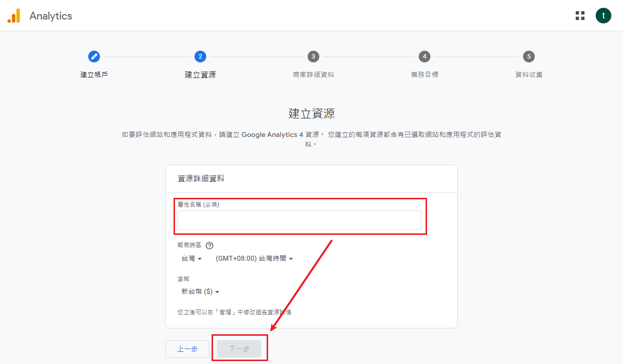Viewport: 623px width, 364px height.
Task: Open the 新台幣 currency dropdown
Action: click(200, 291)
